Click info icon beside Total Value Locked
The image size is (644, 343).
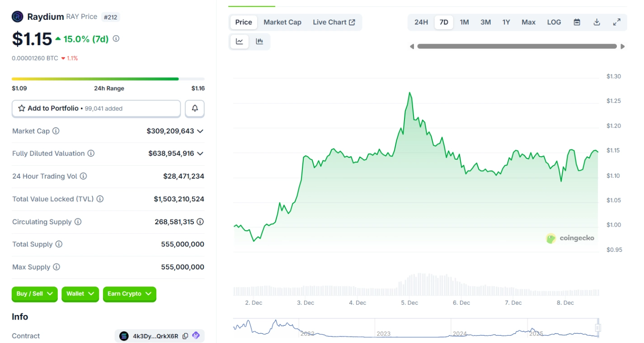pyautogui.click(x=100, y=199)
